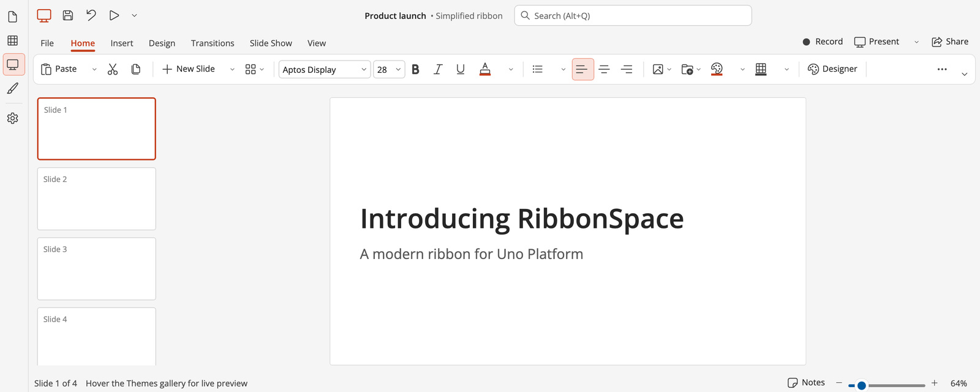Open the Transitions tab

[213, 43]
